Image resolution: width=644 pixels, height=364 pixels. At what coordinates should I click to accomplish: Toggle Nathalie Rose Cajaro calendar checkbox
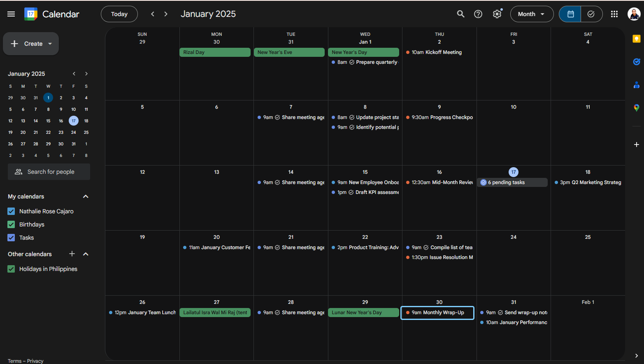(11, 211)
